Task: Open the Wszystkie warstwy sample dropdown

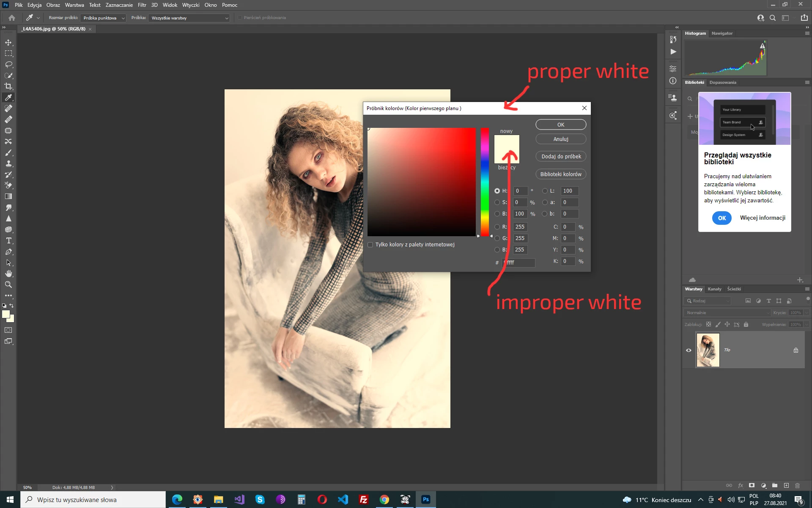Action: point(189,18)
